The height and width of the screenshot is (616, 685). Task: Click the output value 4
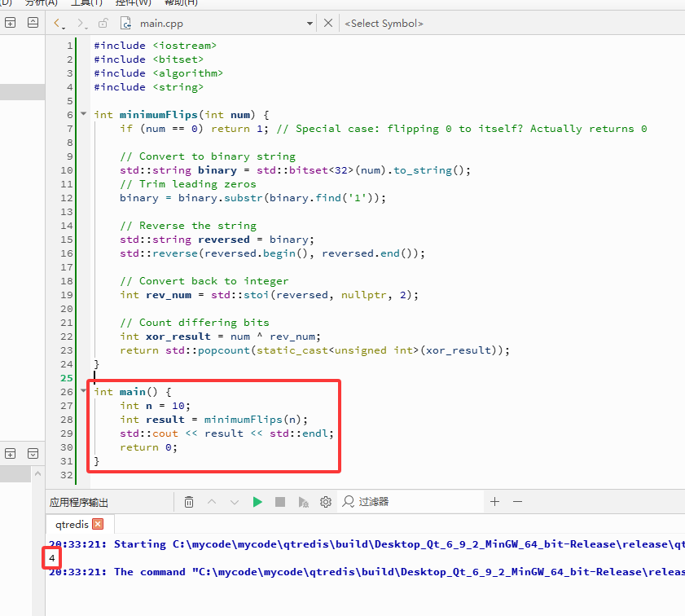point(51,558)
